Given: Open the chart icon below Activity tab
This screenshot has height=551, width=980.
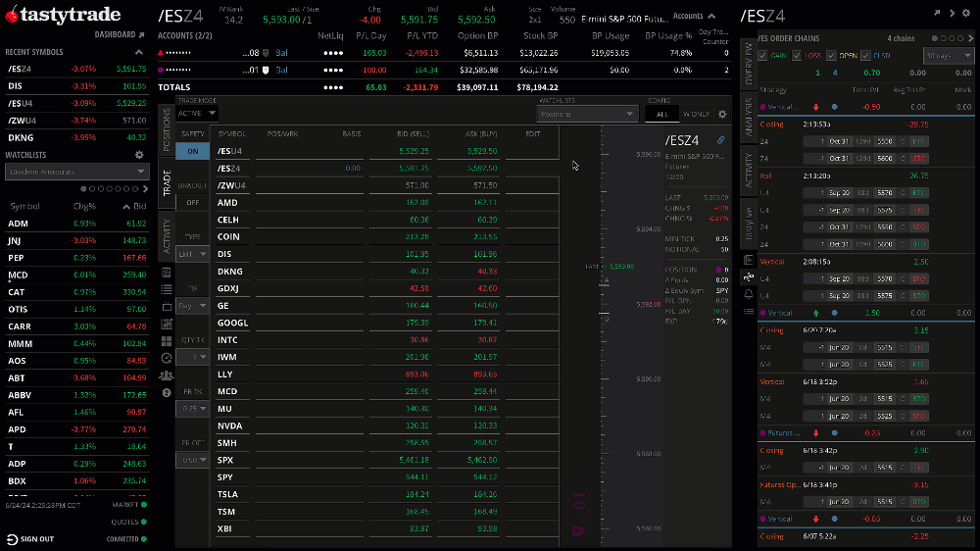Looking at the screenshot, I should (x=167, y=272).
